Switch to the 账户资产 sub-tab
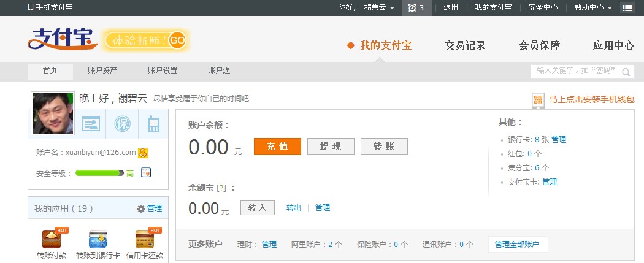The width and height of the screenshot is (644, 263). 102,71
